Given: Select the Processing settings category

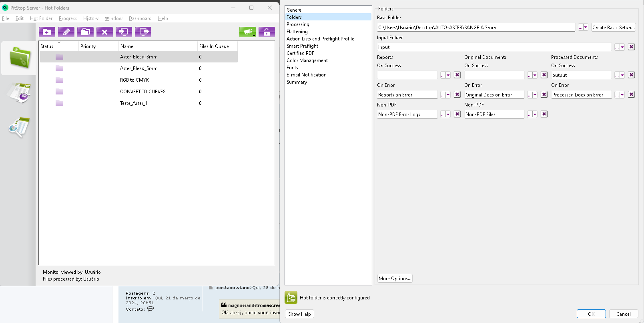Looking at the screenshot, I should point(328,24).
